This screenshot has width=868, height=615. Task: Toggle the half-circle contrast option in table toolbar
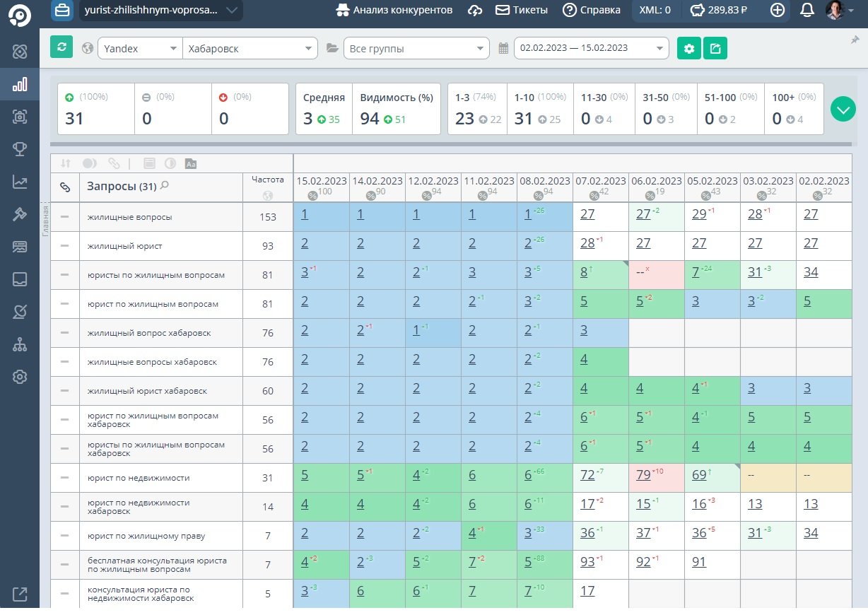click(x=170, y=163)
